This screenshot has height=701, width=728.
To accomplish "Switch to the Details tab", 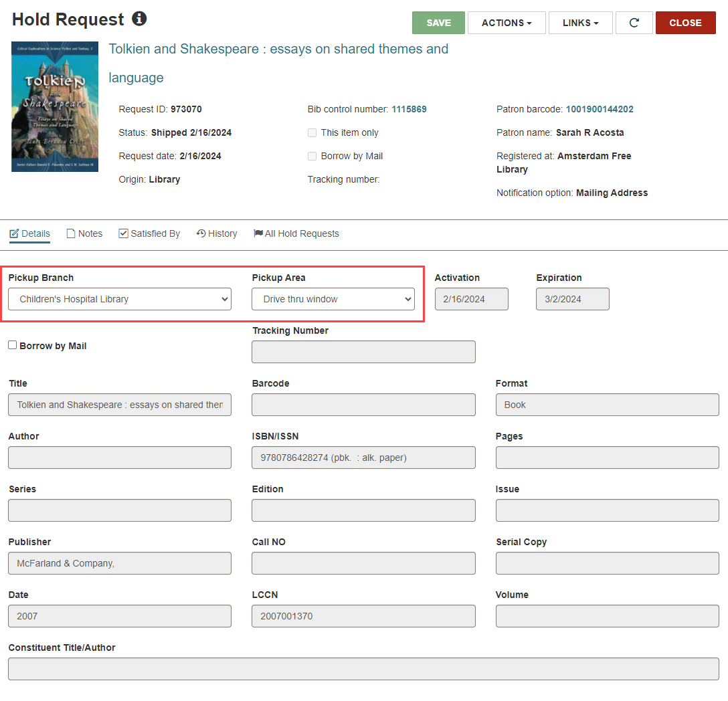I will [29, 233].
